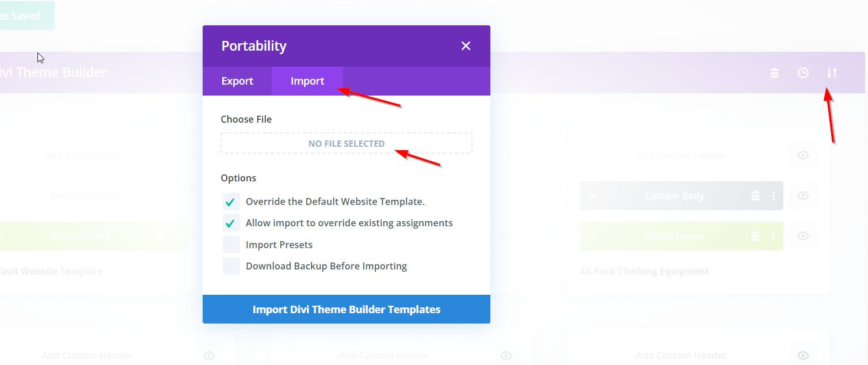Click the Theme Builder header trash icon
Screen dimensions: 868x365
pyautogui.click(x=775, y=73)
